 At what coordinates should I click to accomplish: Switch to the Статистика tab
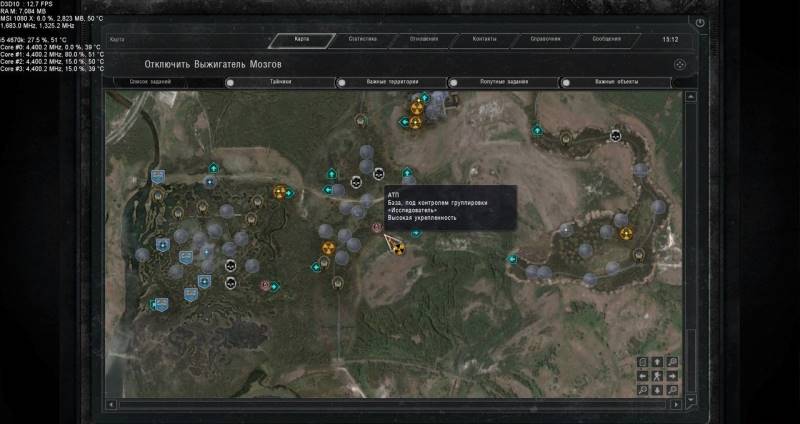pos(362,40)
